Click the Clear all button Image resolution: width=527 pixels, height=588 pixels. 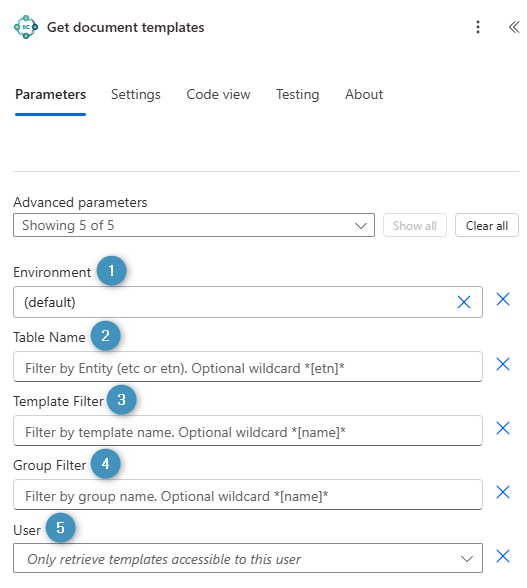click(x=486, y=225)
